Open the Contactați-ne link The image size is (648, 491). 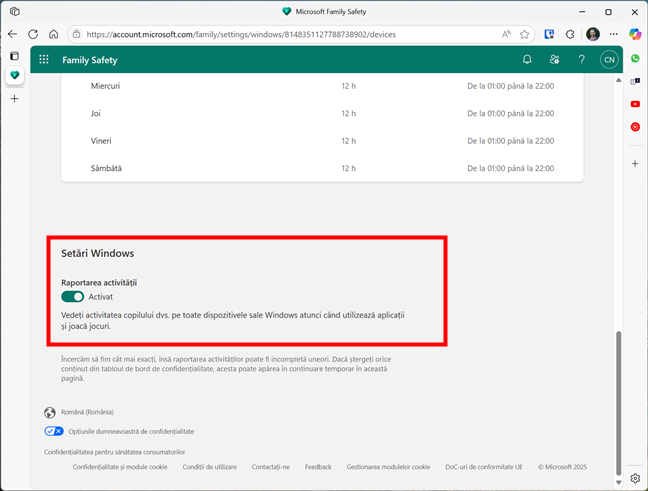[x=271, y=467]
